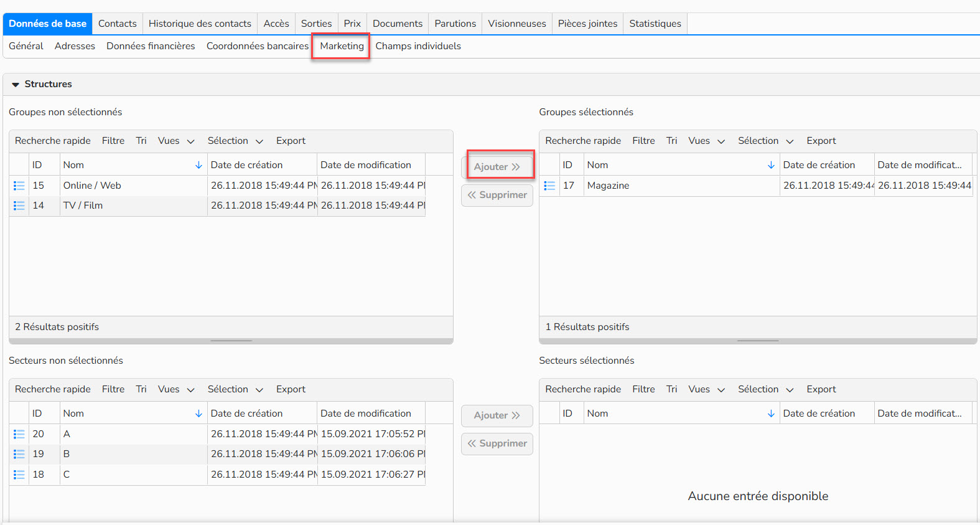Click Export in unselected groups toolbar

coord(291,141)
